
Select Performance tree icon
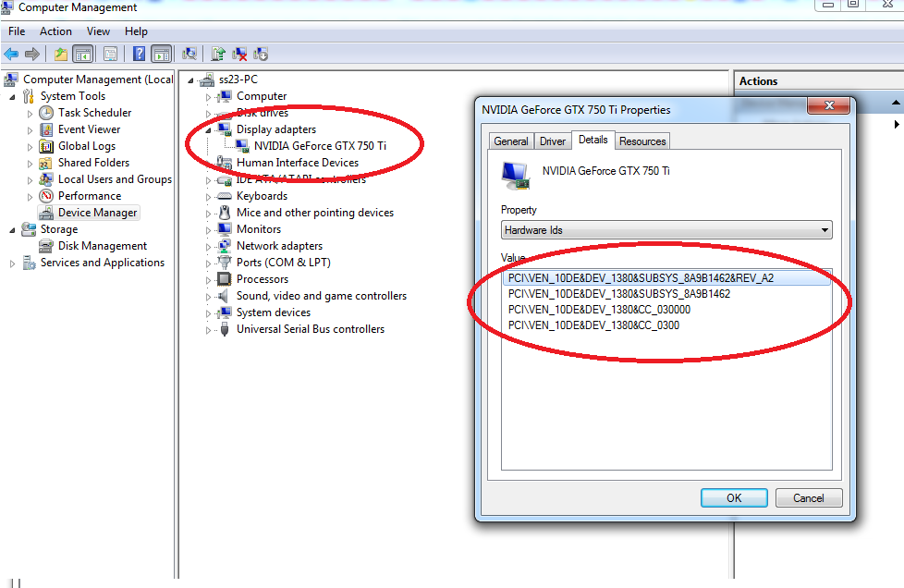coord(46,196)
